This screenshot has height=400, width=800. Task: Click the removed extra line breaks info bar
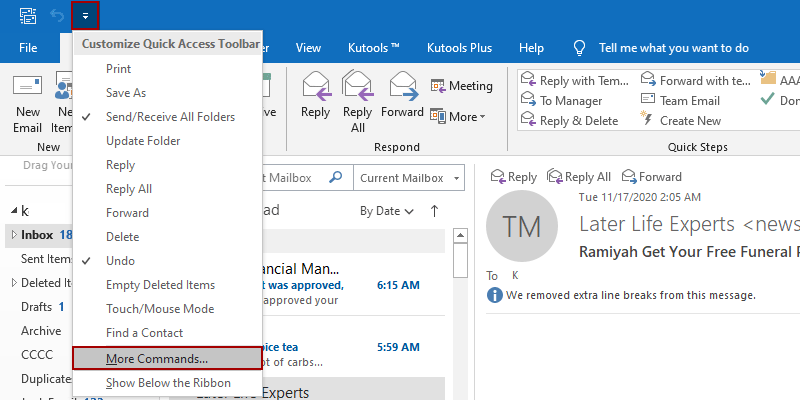pyautogui.click(x=621, y=295)
